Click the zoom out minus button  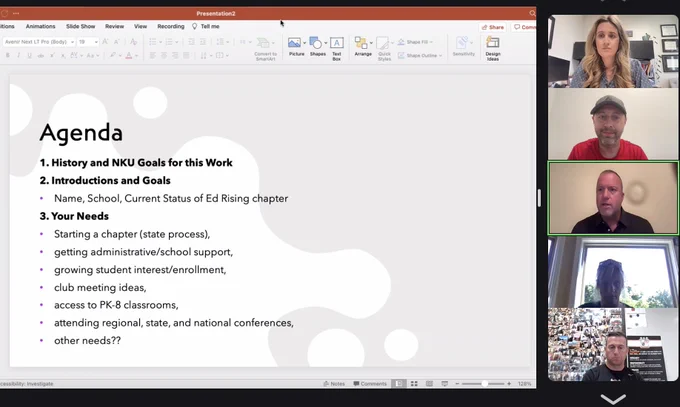[457, 384]
